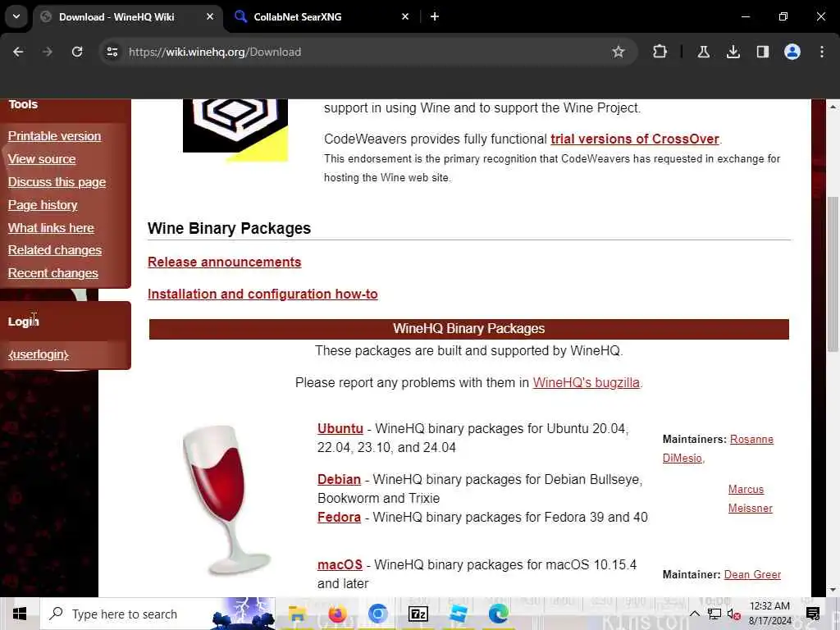This screenshot has width=840, height=630.
Task: Open the network tray icon
Action: [714, 614]
